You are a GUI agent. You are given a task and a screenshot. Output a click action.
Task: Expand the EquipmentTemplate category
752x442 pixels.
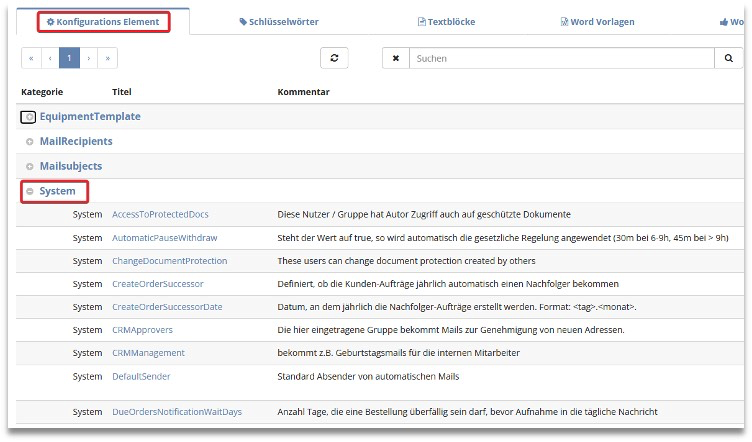pyautogui.click(x=30, y=117)
